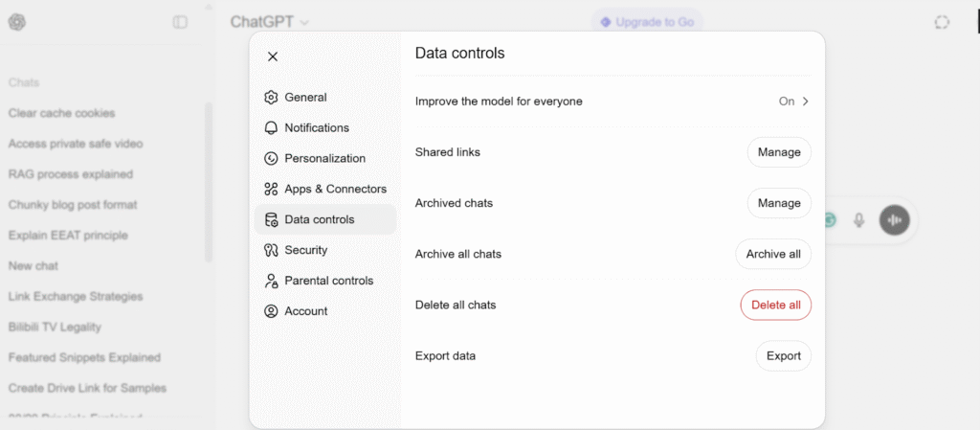Click the temporary chat icon
This screenshot has height=430, width=980.
pos(942,22)
